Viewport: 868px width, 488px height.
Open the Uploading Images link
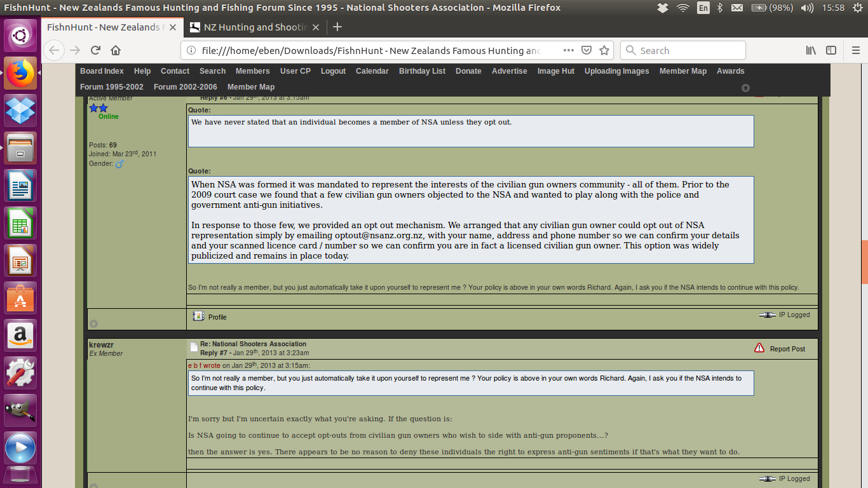coord(616,71)
